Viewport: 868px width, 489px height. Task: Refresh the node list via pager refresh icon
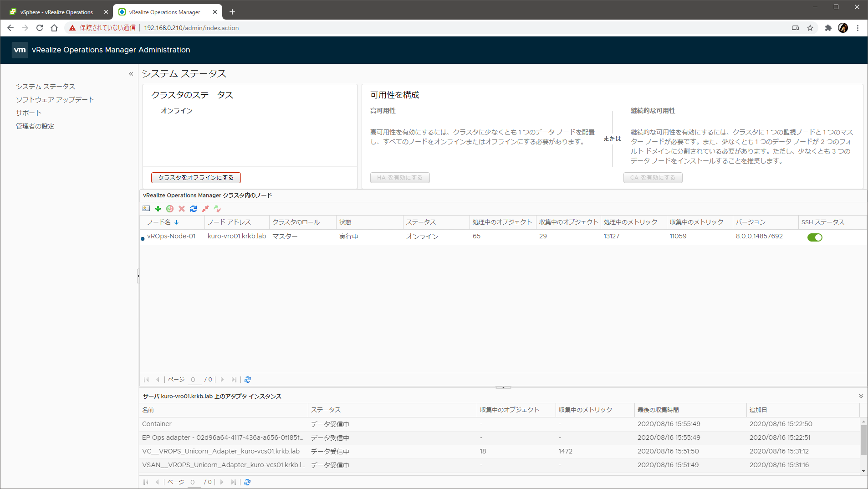(x=248, y=380)
